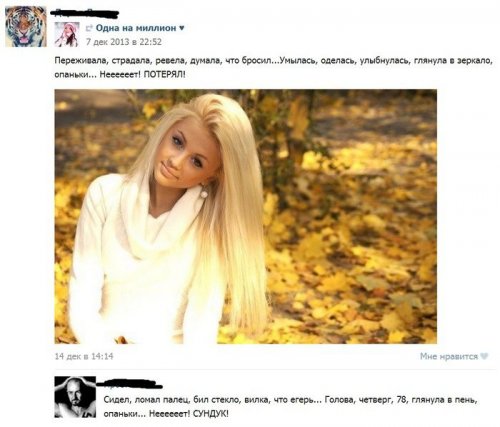The width and height of the screenshot is (500, 427).
Task: Open the blonde woman photo attachment
Action: (x=246, y=216)
